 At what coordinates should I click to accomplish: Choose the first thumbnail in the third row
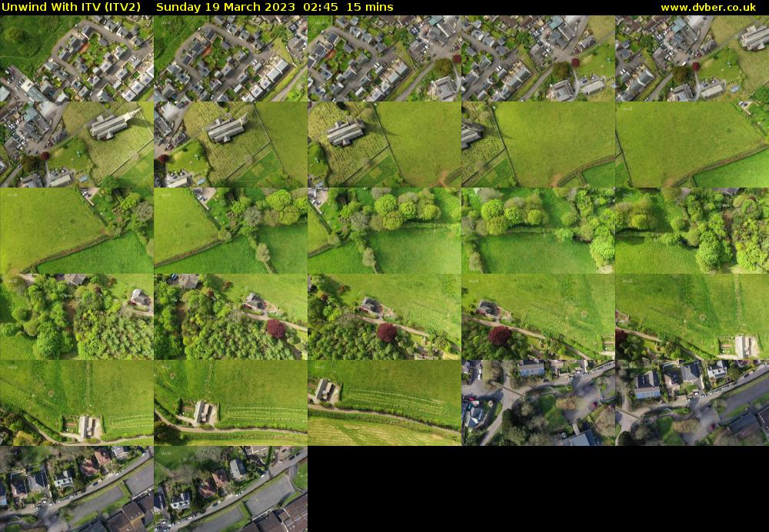coord(77,231)
